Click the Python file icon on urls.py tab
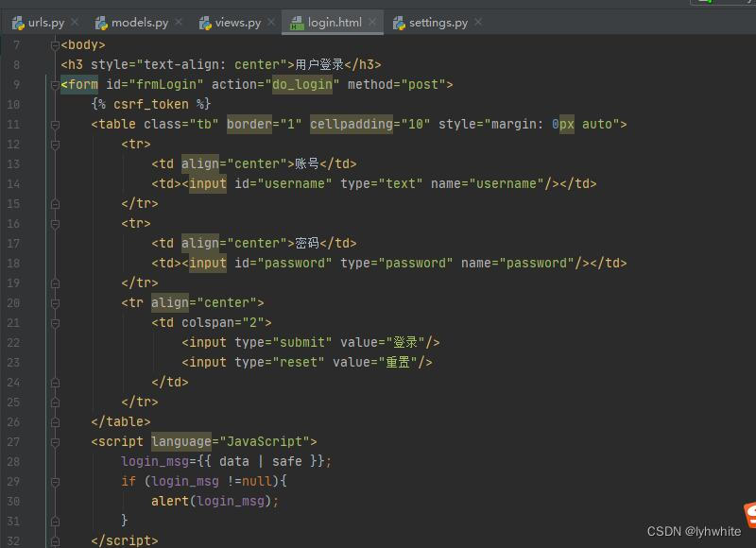Screen dimensions: 756x548 [18, 23]
